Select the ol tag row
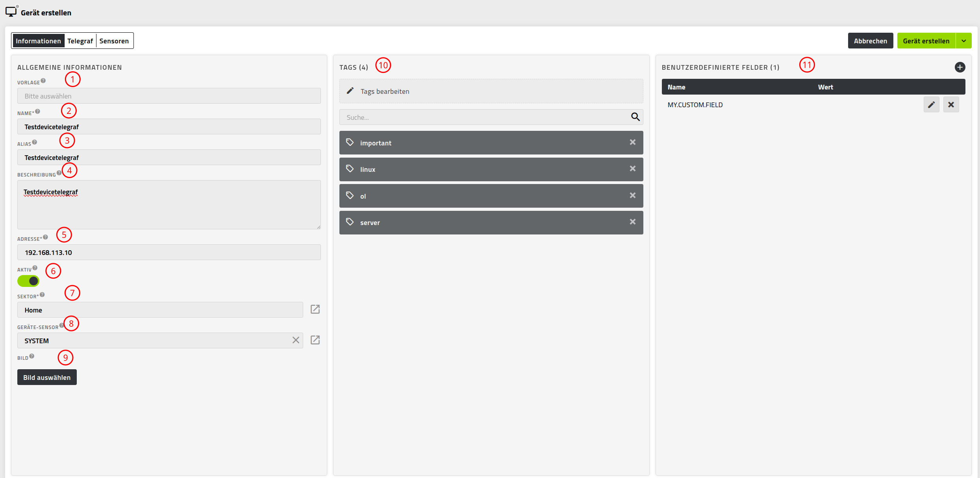This screenshot has width=980, height=478. pyautogui.click(x=491, y=196)
